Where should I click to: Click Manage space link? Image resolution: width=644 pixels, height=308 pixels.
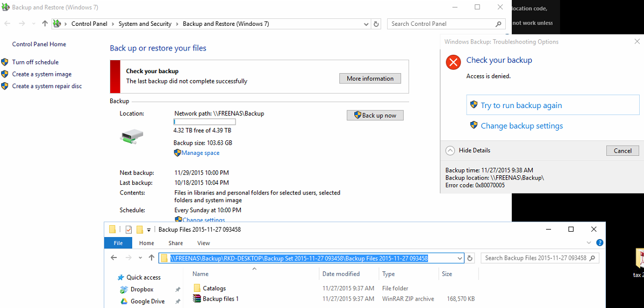tap(201, 153)
